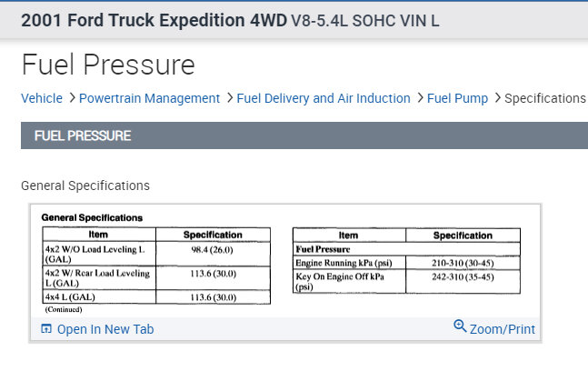The width and height of the screenshot is (588, 371).
Task: Navigate to Fuel Delivery and Air Induction
Action: click(x=324, y=98)
